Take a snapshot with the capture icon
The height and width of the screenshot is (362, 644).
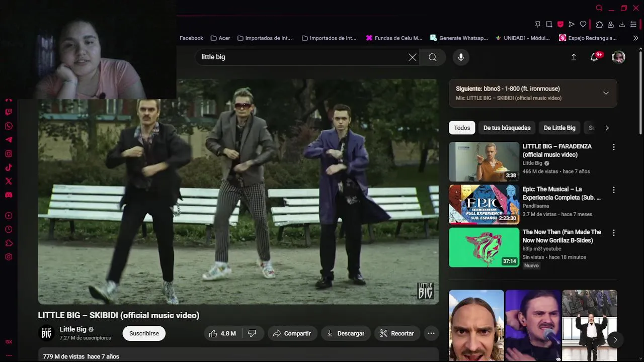tap(549, 24)
